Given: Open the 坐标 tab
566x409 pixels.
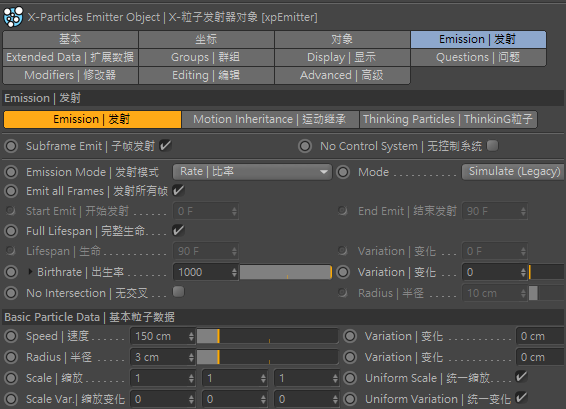Looking at the screenshot, I should 206,39.
